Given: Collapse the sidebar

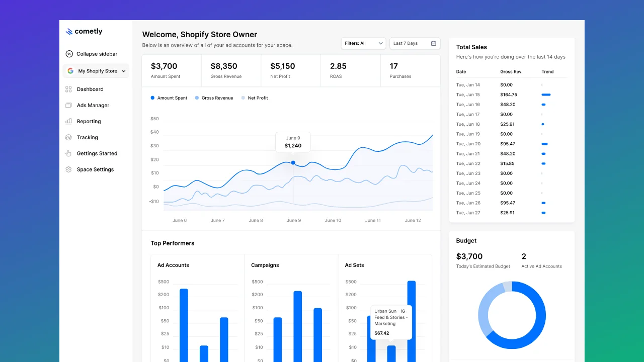Looking at the screenshot, I should tap(94, 54).
